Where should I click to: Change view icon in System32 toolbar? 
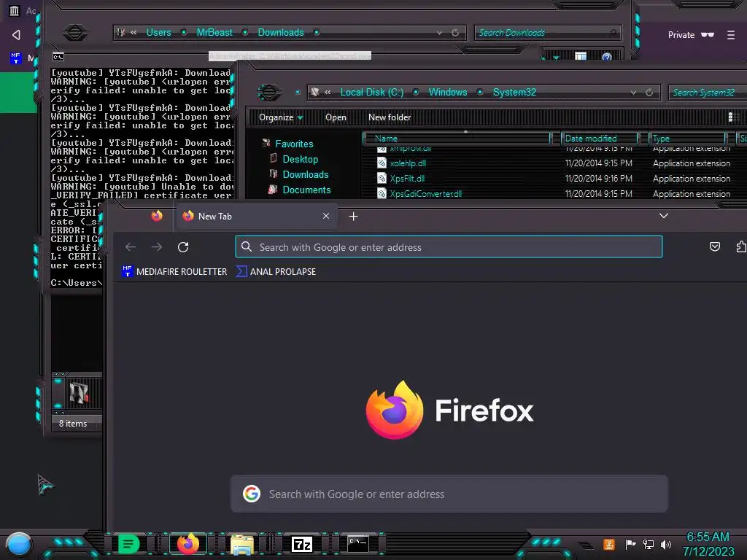click(734, 117)
